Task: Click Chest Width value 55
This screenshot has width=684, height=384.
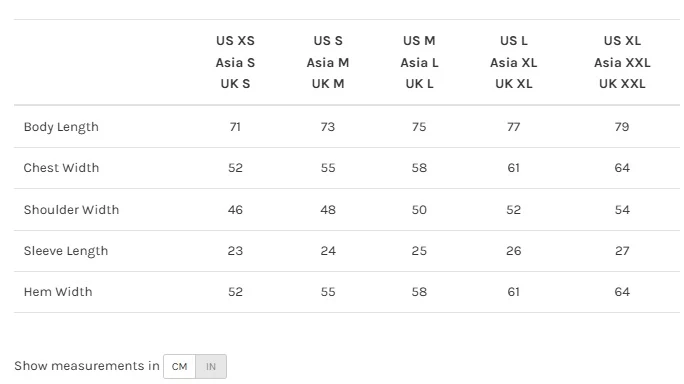Action: coord(328,168)
